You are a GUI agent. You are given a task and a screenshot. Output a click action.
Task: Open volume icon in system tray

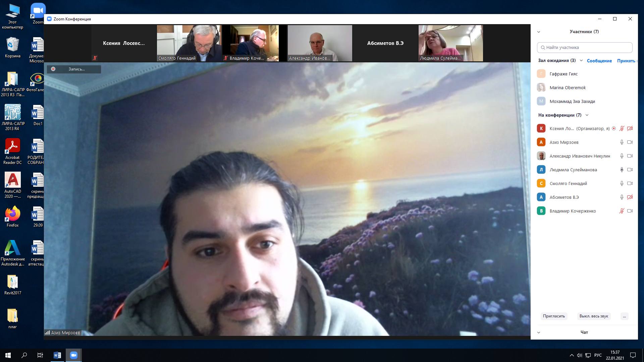tap(580, 355)
